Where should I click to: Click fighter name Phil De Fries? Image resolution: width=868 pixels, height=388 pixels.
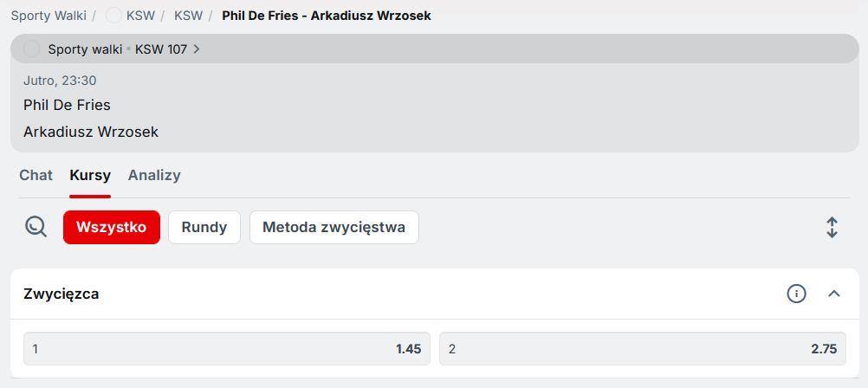pyautogui.click(x=67, y=105)
